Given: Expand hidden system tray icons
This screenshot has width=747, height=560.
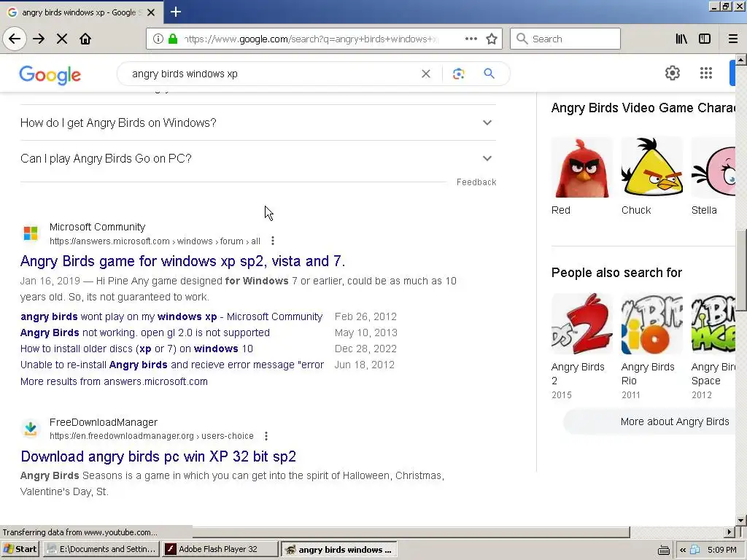Looking at the screenshot, I should tap(683, 550).
